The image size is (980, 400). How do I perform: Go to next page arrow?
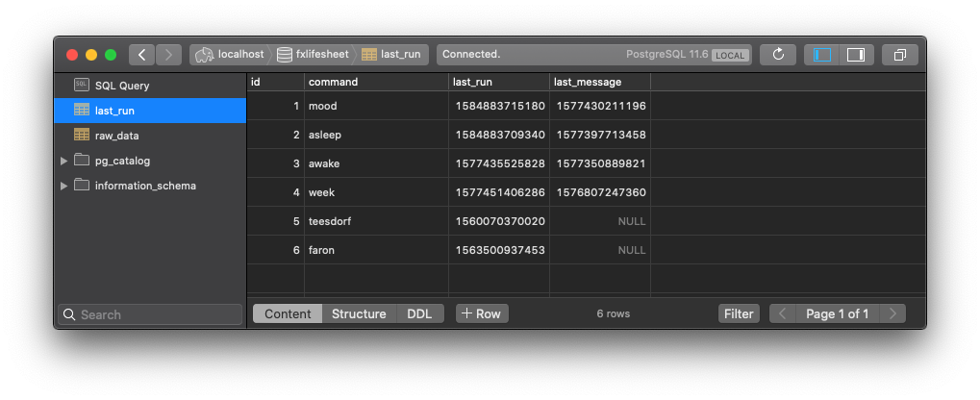[x=892, y=313]
